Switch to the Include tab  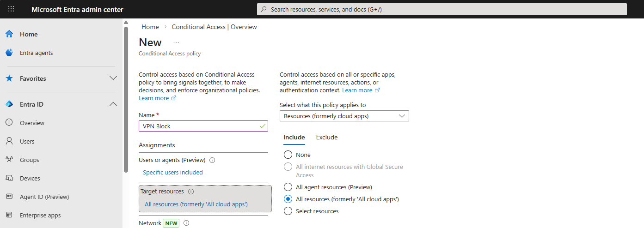[x=294, y=137]
